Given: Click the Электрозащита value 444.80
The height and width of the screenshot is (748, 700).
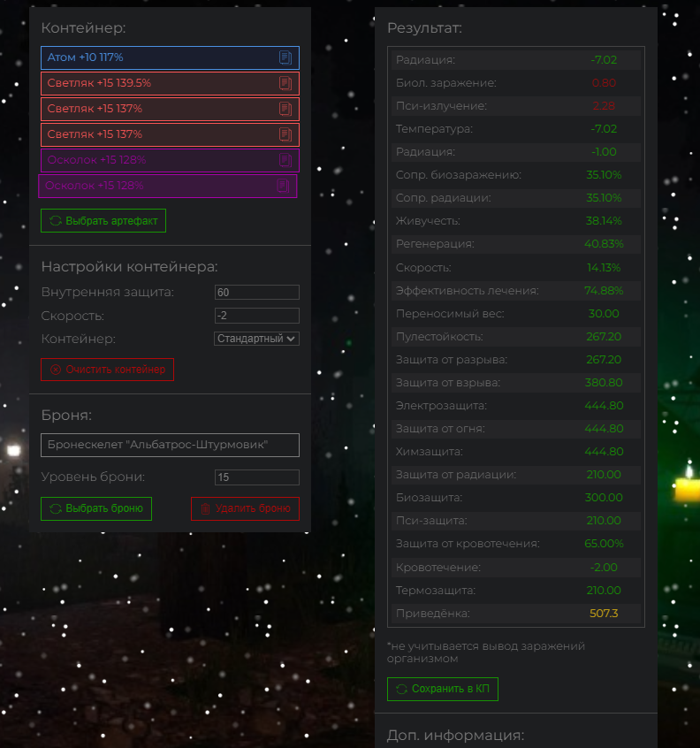Looking at the screenshot, I should point(604,406).
